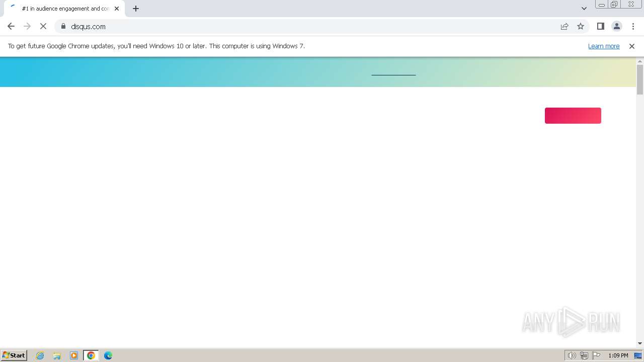The image size is (644, 362).
Task: Minimize the Chrome window
Action: pyautogui.click(x=602, y=5)
